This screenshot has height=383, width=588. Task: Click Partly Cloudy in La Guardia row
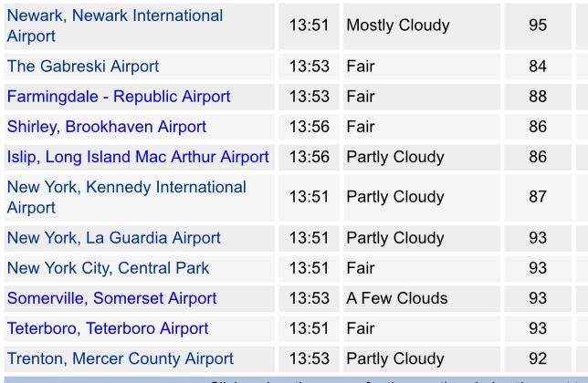point(394,238)
